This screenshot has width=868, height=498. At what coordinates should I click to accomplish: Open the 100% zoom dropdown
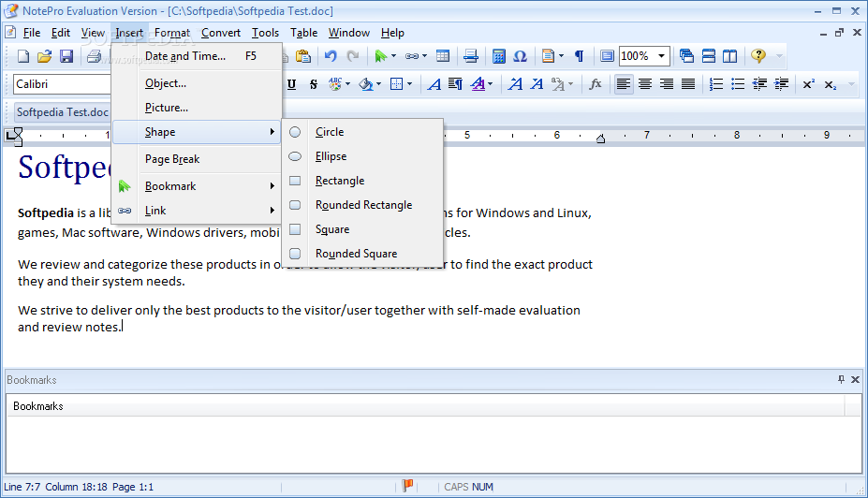(661, 56)
